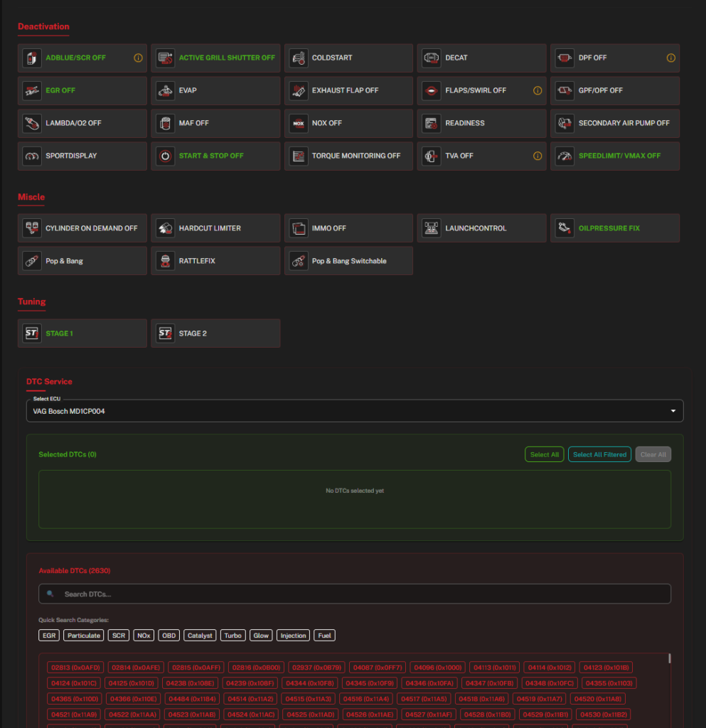Click the Select All Filtered button

coord(599,455)
